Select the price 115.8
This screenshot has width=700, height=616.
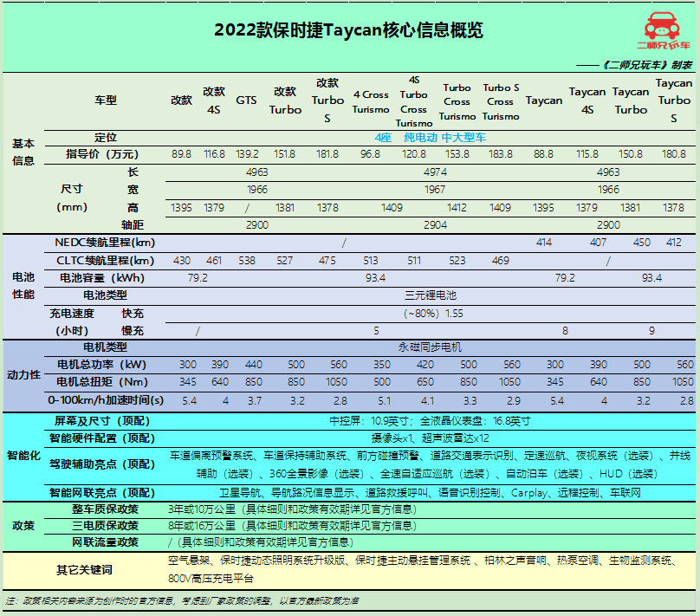(587, 154)
